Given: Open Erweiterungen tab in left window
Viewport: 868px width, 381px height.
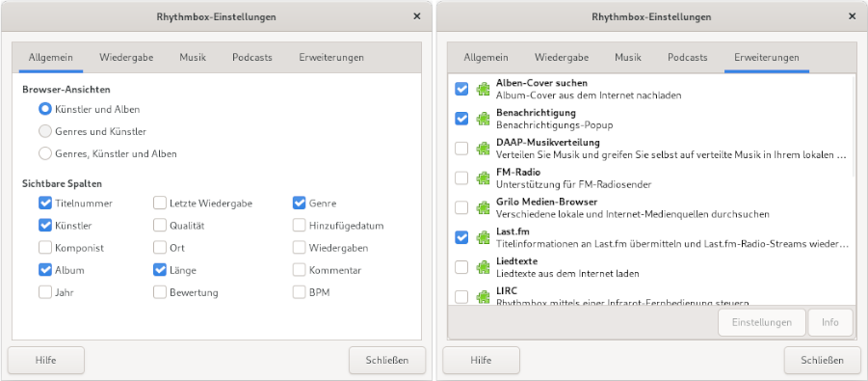Looking at the screenshot, I should coord(331,58).
